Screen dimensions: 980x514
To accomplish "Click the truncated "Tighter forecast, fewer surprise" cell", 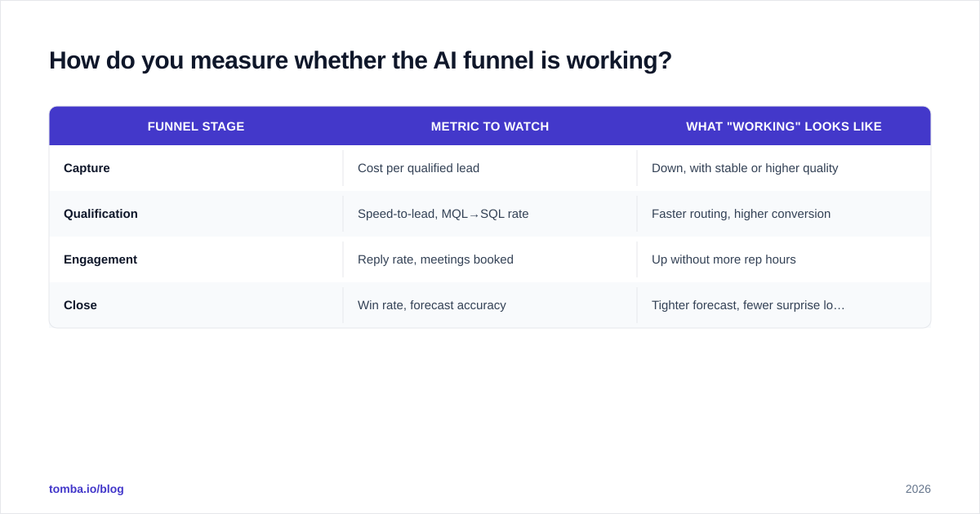I will click(784, 305).
